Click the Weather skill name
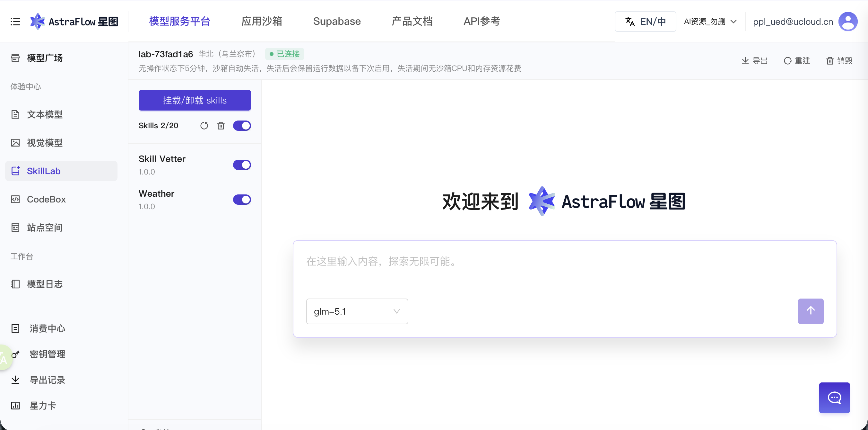 pyautogui.click(x=156, y=193)
